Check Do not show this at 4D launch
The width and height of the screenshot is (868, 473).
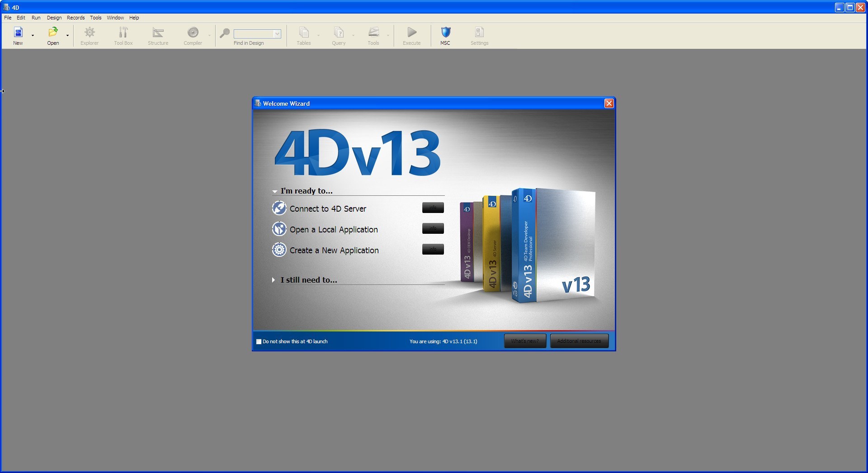(x=259, y=341)
